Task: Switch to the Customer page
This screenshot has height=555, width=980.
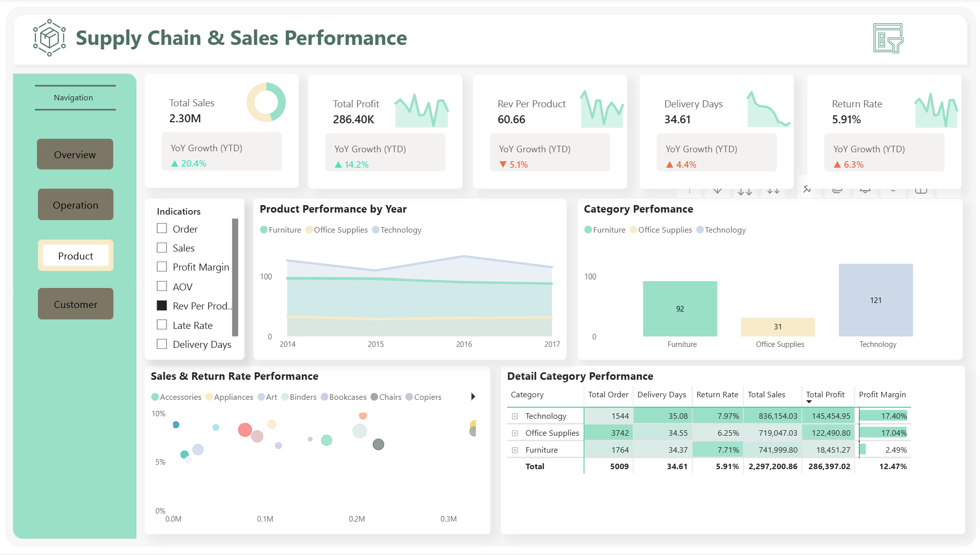Action: pyautogui.click(x=75, y=304)
